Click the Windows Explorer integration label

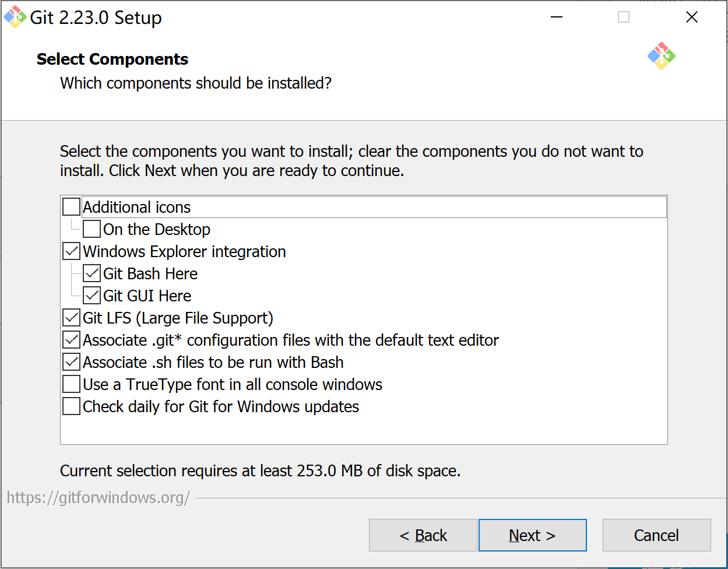(x=184, y=252)
